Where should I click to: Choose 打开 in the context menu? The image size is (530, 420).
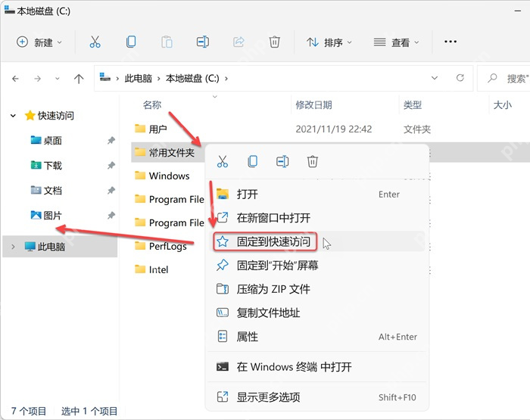(316, 194)
